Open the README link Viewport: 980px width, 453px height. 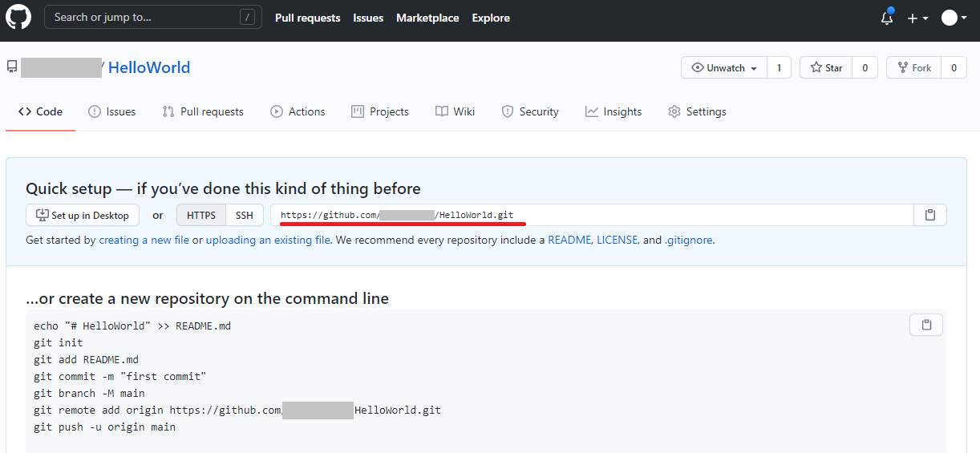pos(569,240)
